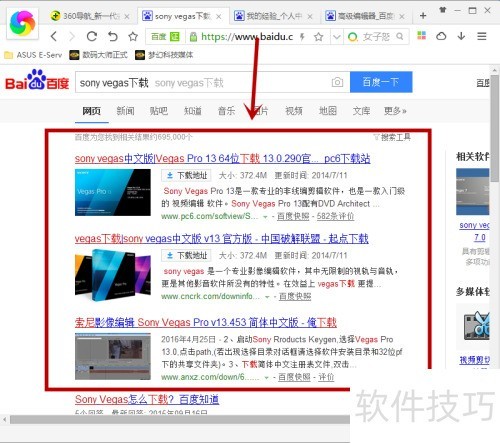The height and width of the screenshot is (443, 500).
Task: Switch to the sony vegas下载 tab
Action: pos(183,16)
